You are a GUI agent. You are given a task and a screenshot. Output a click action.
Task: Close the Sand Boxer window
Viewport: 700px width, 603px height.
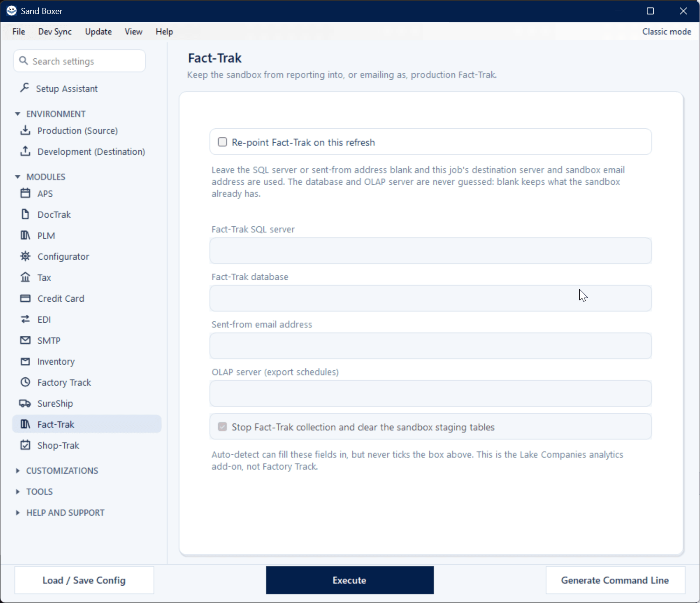683,11
